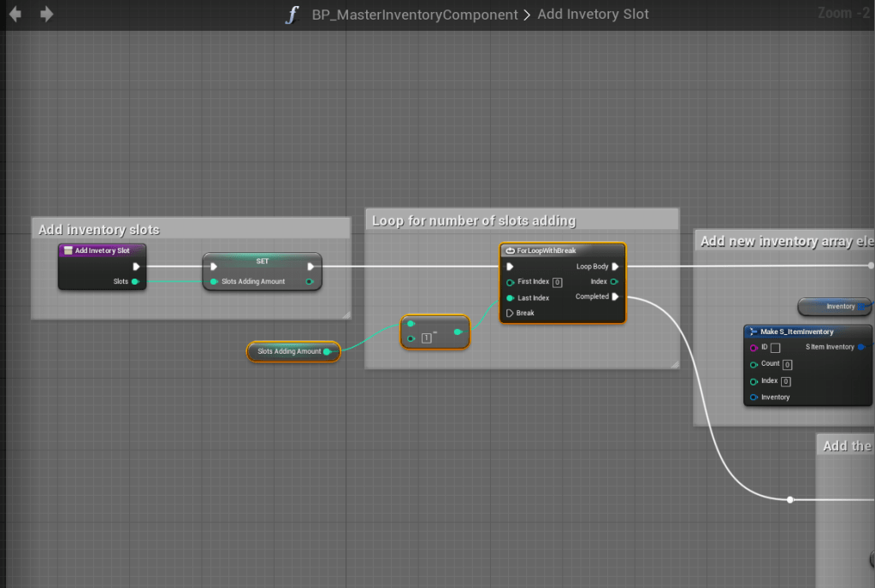Viewport: 875px width, 588px height.
Task: Open BP_MasterInventoryComponent in the breadcrumb
Action: (x=415, y=15)
